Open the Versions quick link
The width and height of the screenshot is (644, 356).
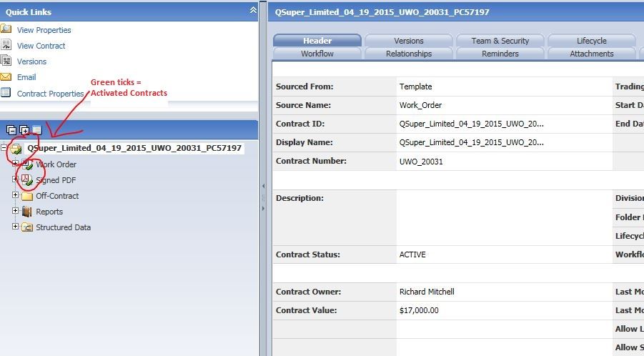coord(31,61)
